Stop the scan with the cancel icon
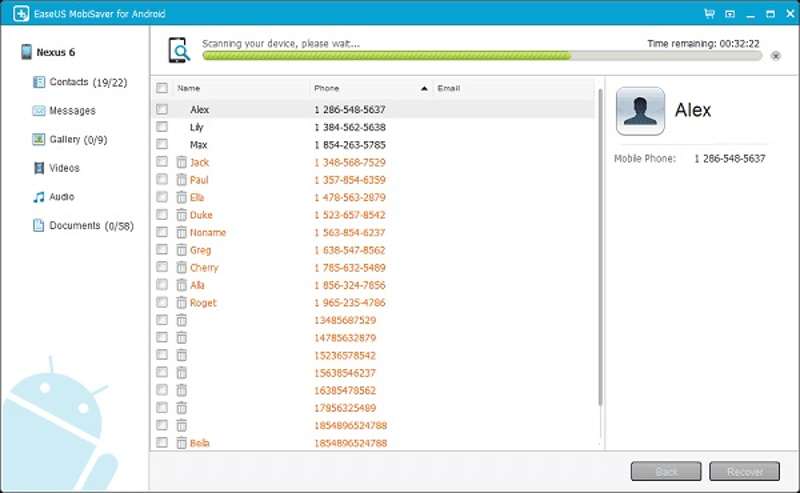Image resolution: width=800 pixels, height=493 pixels. pos(775,56)
